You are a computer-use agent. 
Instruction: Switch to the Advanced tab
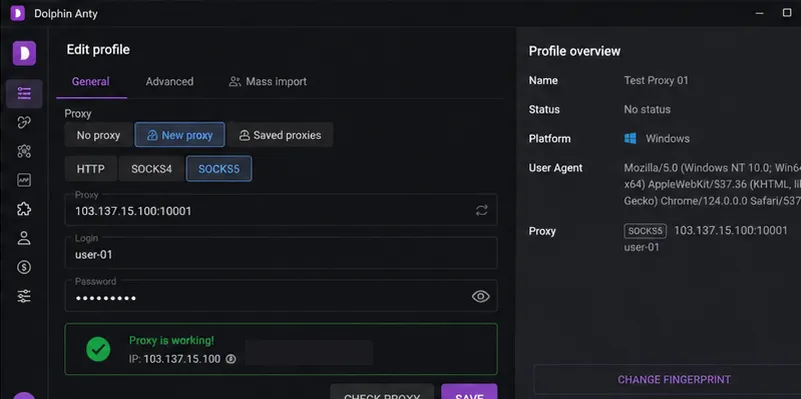[170, 82]
